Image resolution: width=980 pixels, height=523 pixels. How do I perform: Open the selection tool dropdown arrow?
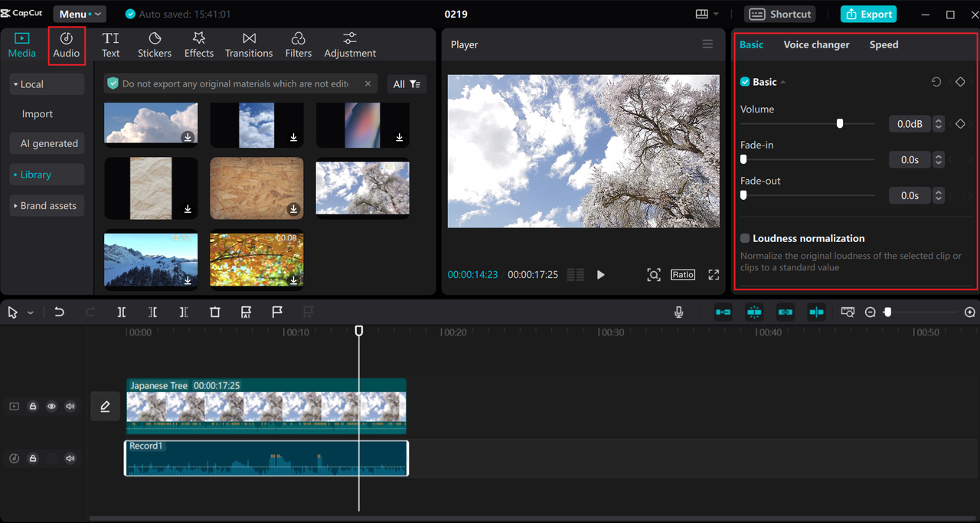coord(31,312)
